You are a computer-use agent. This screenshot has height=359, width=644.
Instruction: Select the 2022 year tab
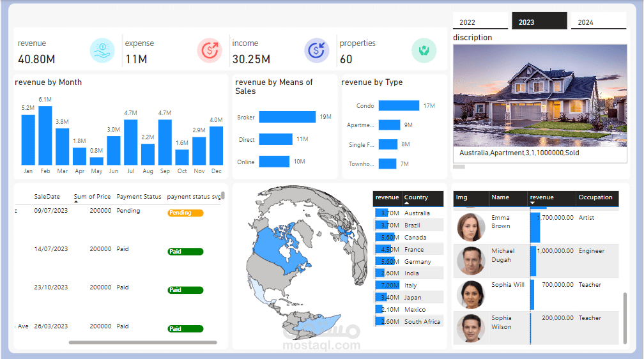coord(480,21)
